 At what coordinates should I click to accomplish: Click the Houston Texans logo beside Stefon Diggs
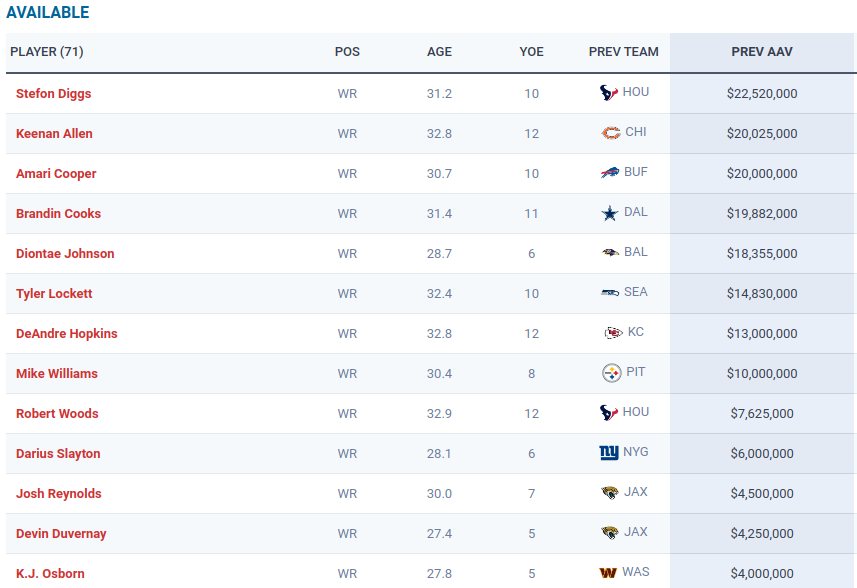coord(609,92)
